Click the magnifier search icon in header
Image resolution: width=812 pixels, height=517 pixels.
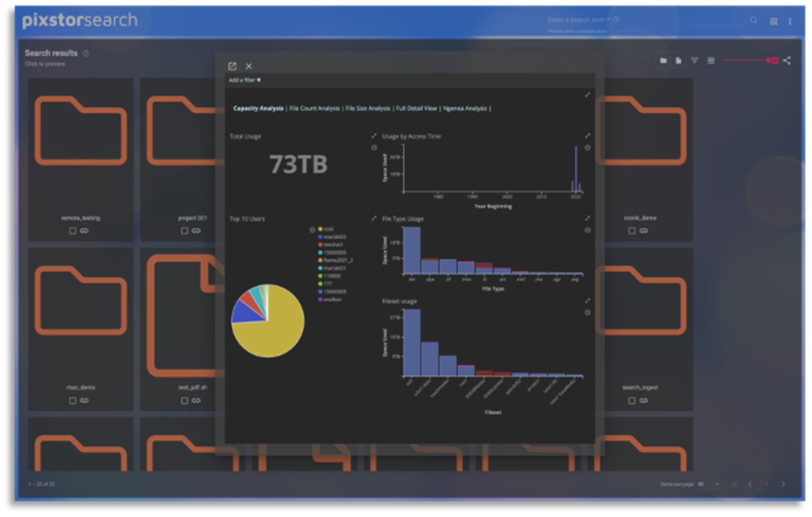753,20
